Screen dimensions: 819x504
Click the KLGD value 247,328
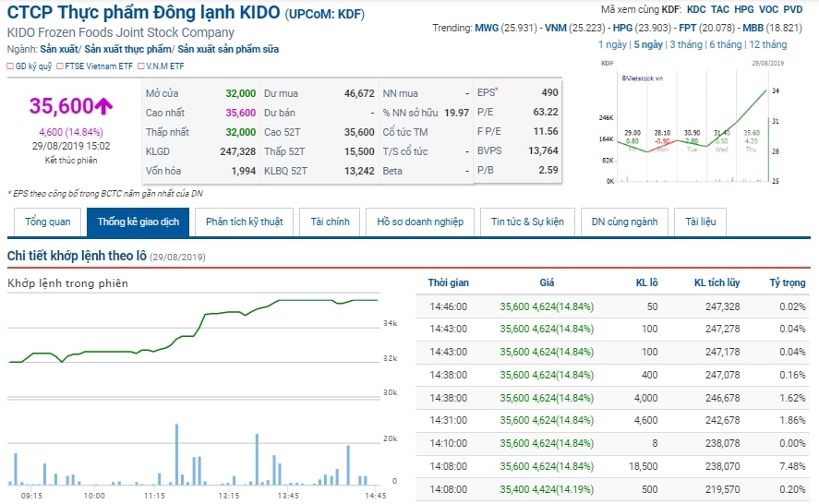pyautogui.click(x=237, y=151)
